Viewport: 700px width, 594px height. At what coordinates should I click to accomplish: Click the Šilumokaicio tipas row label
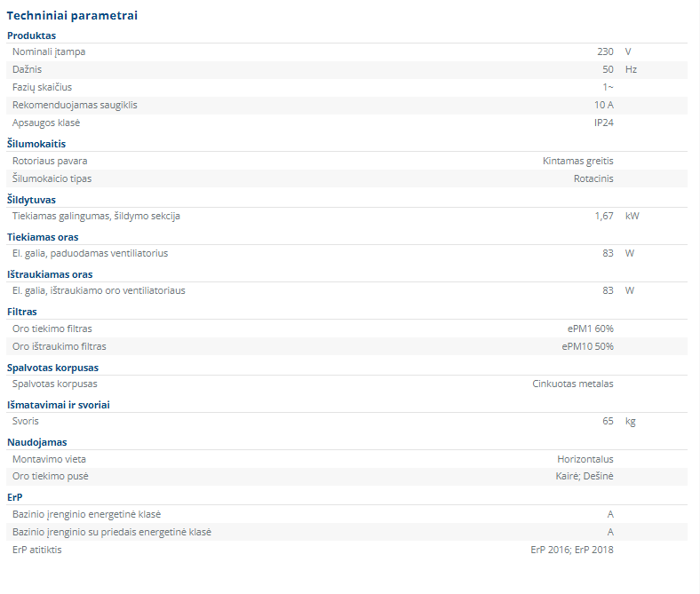click(52, 179)
